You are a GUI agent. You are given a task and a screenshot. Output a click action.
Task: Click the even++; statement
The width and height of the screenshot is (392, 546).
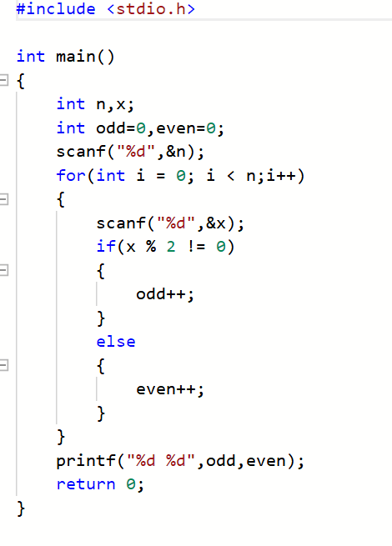pyautogui.click(x=170, y=389)
